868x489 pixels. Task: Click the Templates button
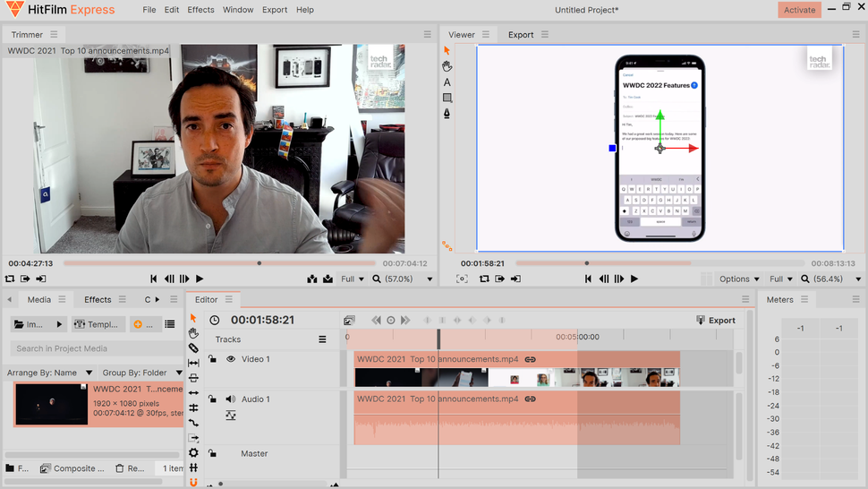(97, 324)
